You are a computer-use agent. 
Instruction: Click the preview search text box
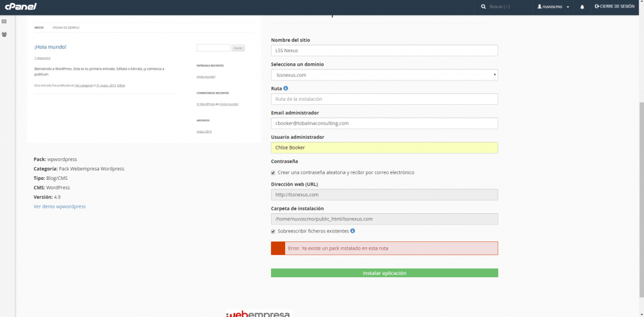[214, 48]
